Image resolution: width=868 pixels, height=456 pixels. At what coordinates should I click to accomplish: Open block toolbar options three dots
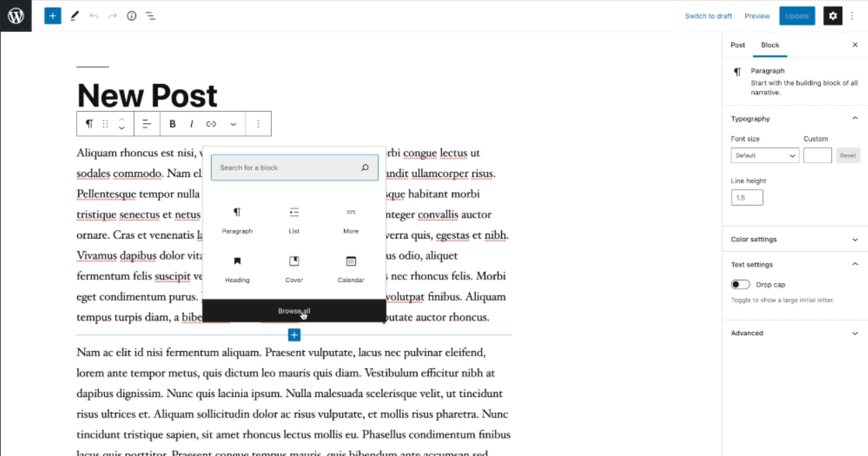point(258,124)
